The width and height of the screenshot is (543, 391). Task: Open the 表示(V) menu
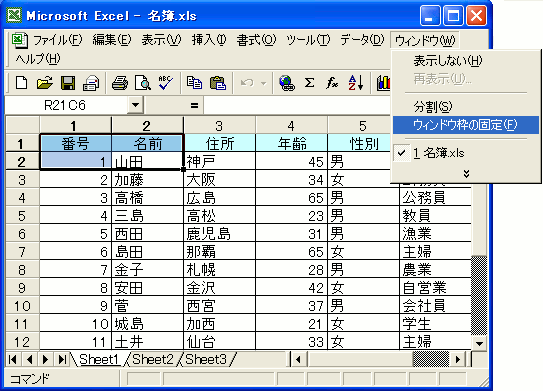(x=161, y=40)
